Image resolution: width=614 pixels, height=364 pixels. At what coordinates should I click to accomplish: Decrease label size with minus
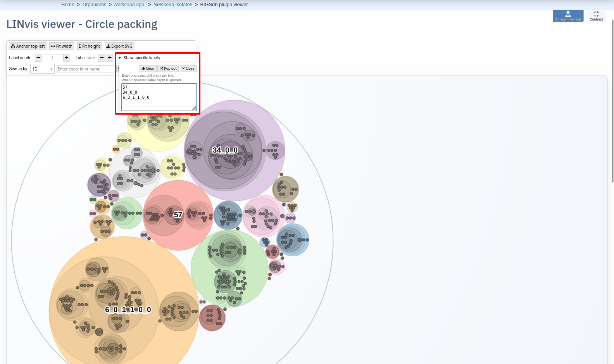click(x=102, y=58)
